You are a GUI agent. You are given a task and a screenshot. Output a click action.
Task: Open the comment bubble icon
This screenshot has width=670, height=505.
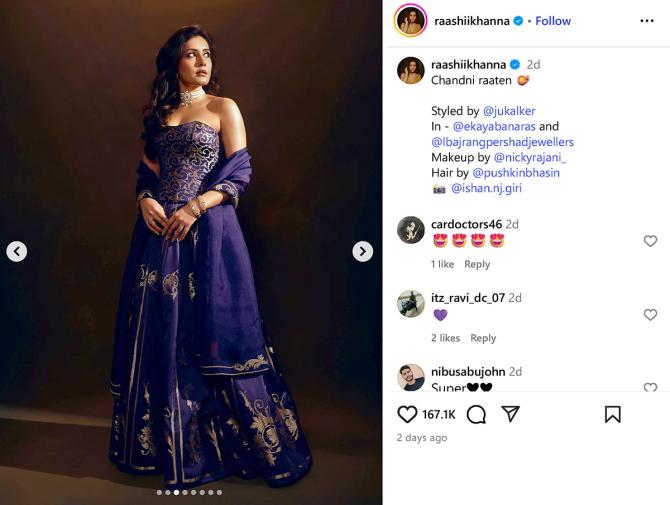(476, 414)
